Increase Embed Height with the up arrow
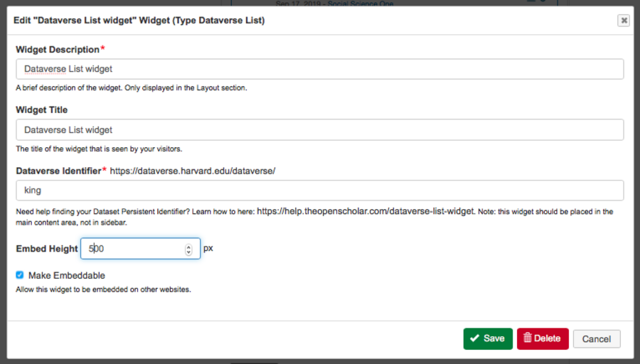The width and height of the screenshot is (640, 364). (x=188, y=245)
